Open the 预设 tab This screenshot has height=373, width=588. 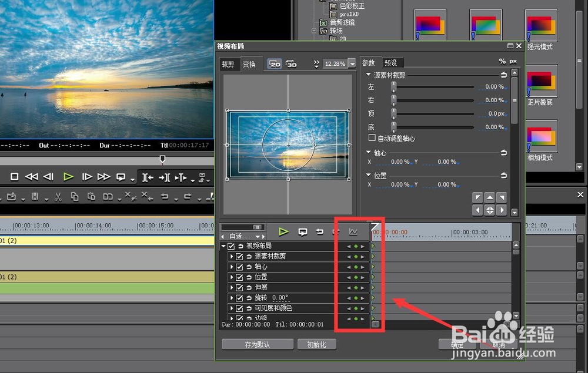point(391,62)
